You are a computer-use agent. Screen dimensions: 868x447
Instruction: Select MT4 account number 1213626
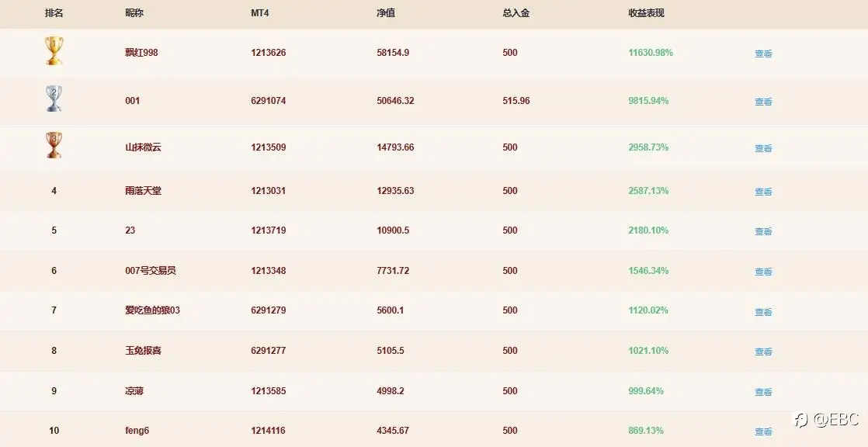click(269, 53)
